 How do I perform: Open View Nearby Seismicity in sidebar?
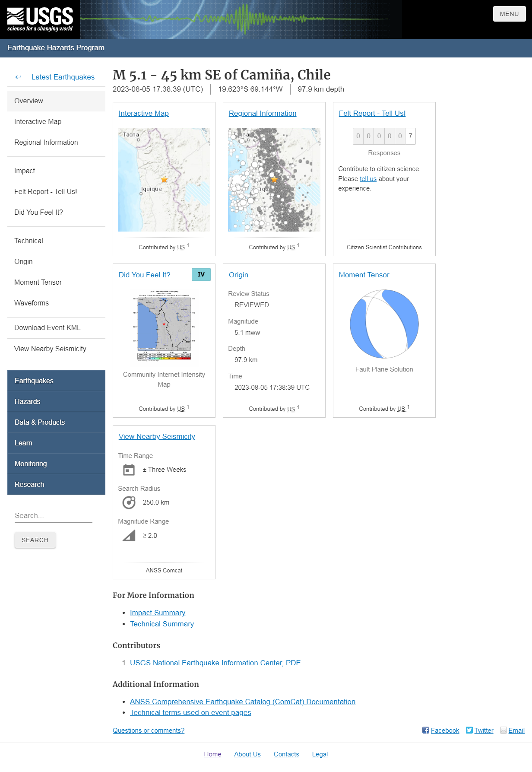pos(56,349)
